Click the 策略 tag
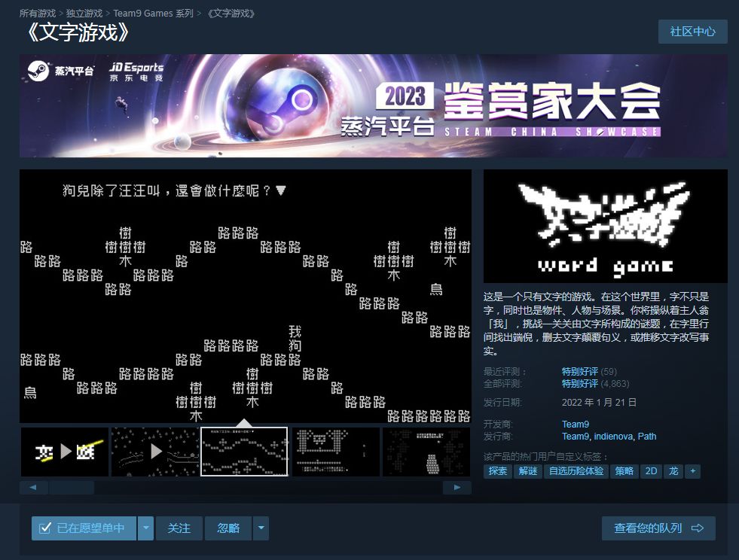 tap(624, 471)
